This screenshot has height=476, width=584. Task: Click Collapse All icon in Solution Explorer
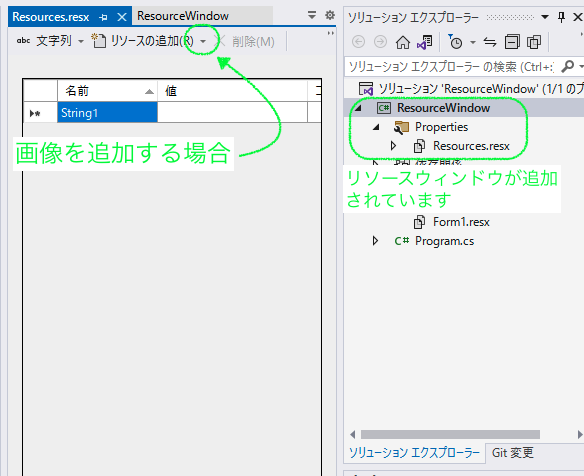click(512, 42)
